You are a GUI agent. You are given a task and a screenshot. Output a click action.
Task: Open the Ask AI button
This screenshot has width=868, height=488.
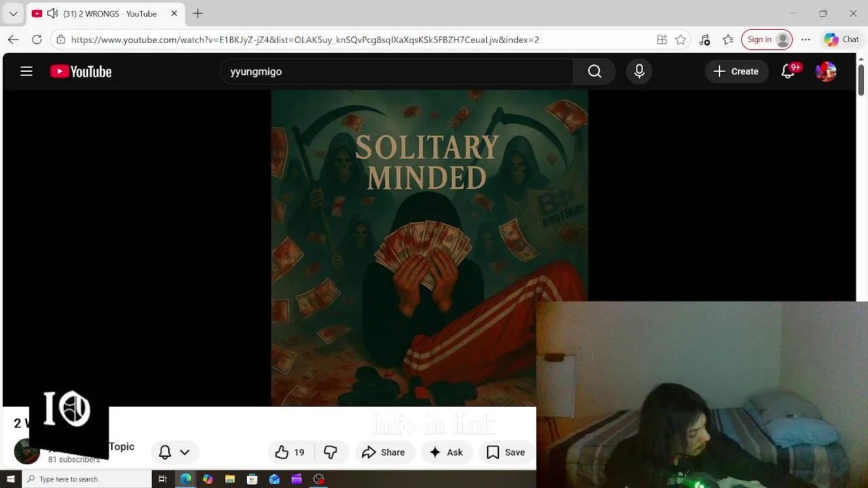[446, 452]
